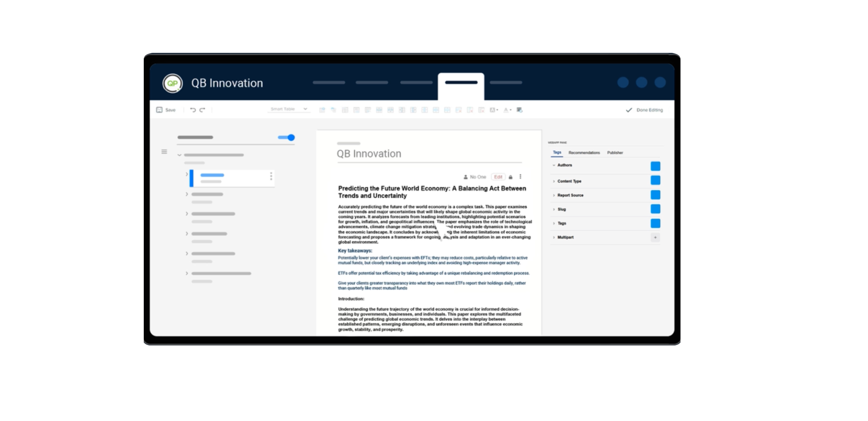The height and width of the screenshot is (421, 868).
Task: Click the Done Editing button
Action: click(644, 110)
